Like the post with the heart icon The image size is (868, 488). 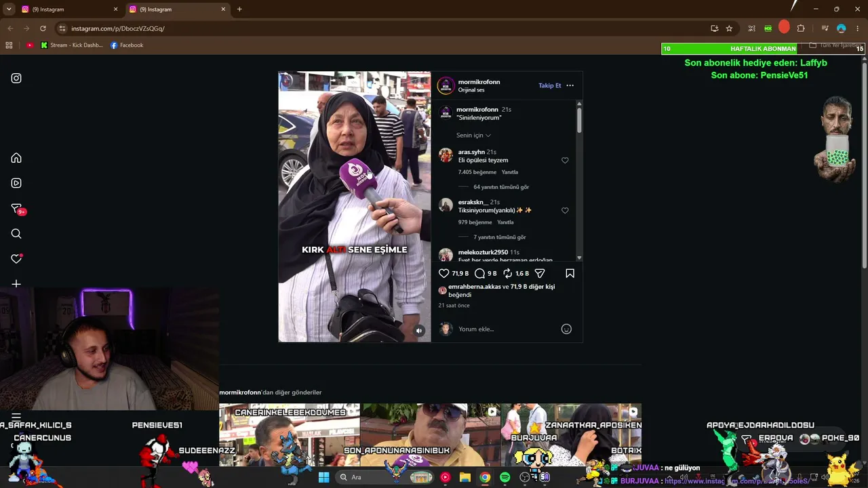[444, 273]
